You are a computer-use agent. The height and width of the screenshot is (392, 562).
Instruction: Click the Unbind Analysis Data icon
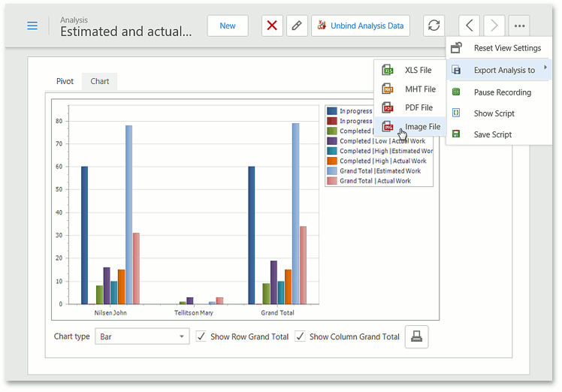point(322,26)
